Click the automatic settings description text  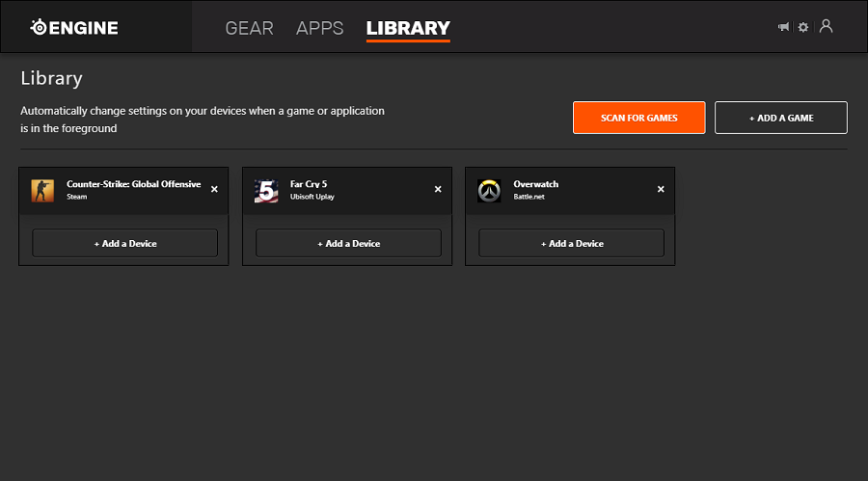(203, 120)
